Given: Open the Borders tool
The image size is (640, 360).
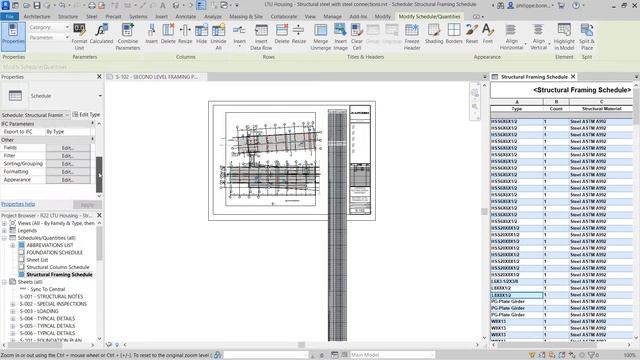Looking at the screenshot, I should tap(454, 33).
